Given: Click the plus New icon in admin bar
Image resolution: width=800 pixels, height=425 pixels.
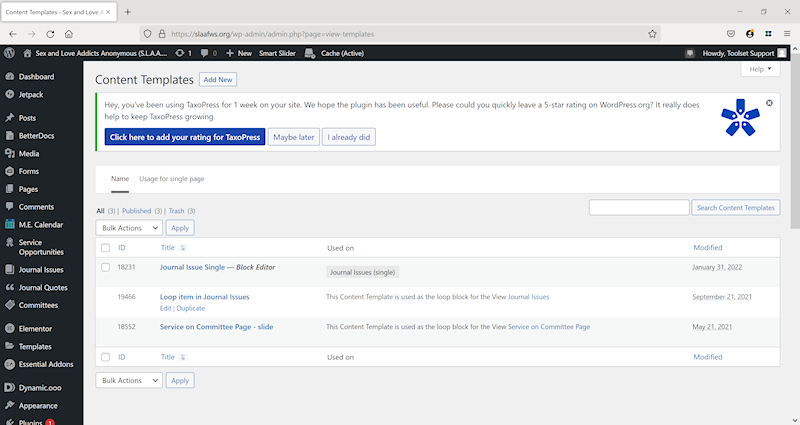Looking at the screenshot, I should [230, 53].
